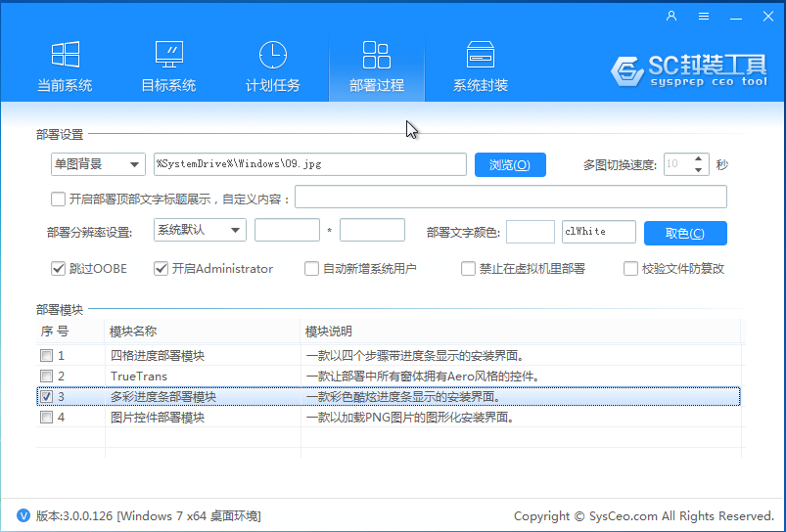The height and width of the screenshot is (532, 786).
Task: Click the resolution height input field
Action: [x=373, y=230]
